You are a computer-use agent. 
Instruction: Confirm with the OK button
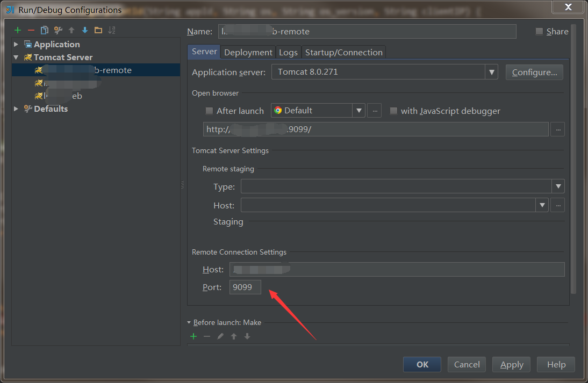422,364
